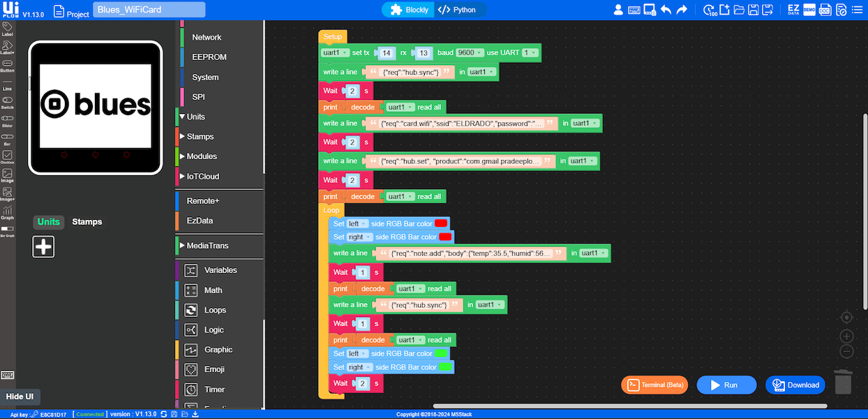
Task: Pick red color of left RGB bar
Action: 441,223
